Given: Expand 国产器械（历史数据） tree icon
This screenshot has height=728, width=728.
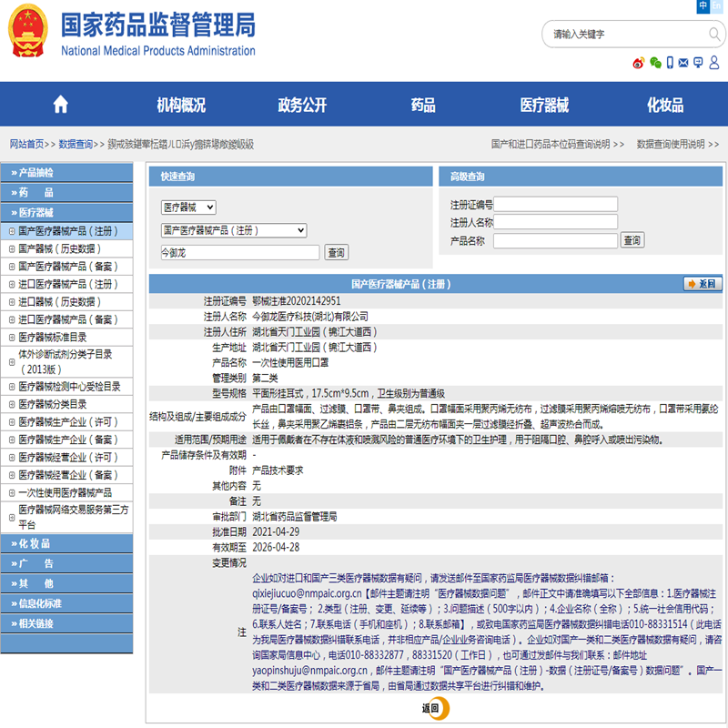Looking at the screenshot, I should 12,248.
